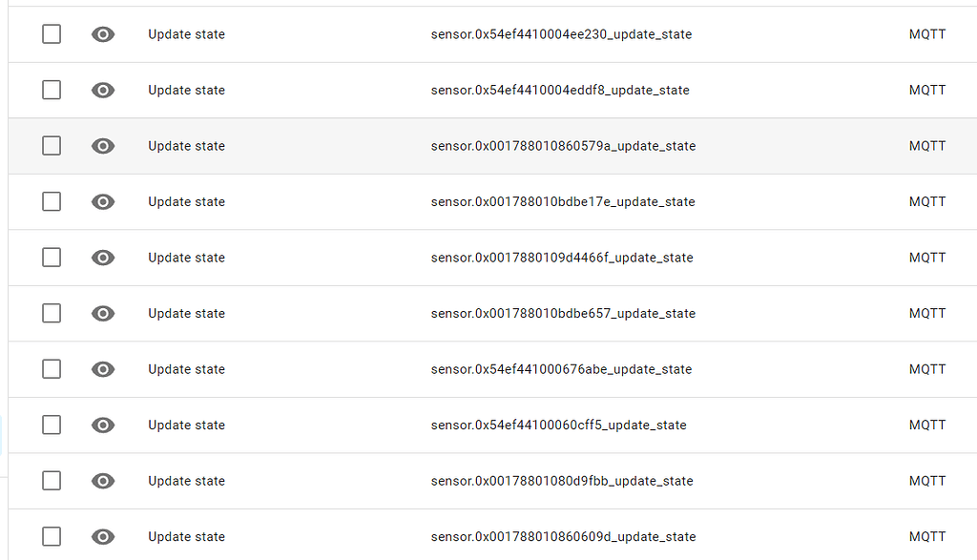Click the eye icon for sensor.0x001788010bdbe17e_update_state
977x560 pixels.
click(x=102, y=201)
